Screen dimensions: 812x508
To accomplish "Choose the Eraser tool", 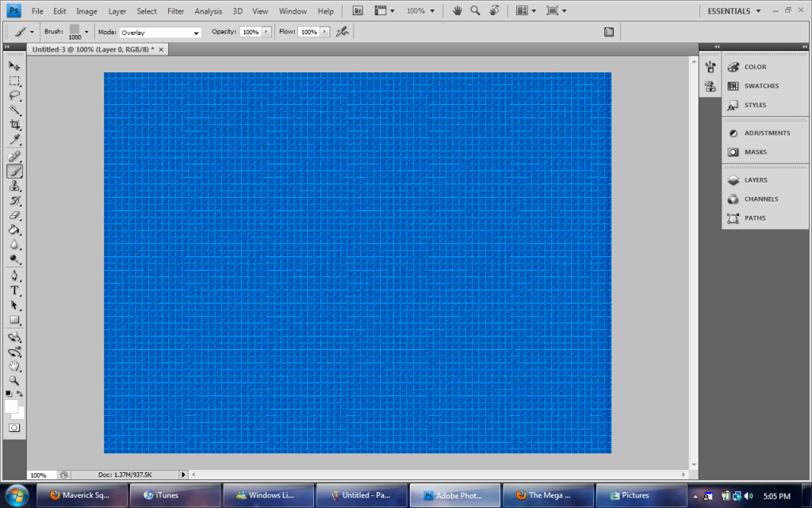I will pyautogui.click(x=14, y=215).
